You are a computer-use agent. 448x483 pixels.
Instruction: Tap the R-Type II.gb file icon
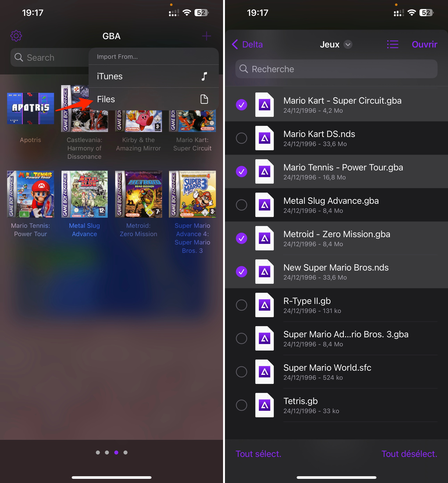point(265,305)
